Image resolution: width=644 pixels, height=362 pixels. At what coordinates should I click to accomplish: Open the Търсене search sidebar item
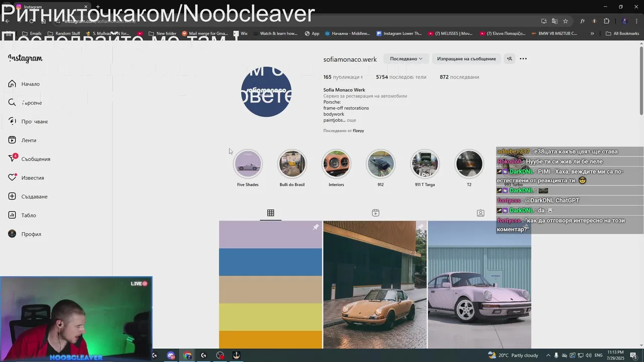[x=25, y=103]
